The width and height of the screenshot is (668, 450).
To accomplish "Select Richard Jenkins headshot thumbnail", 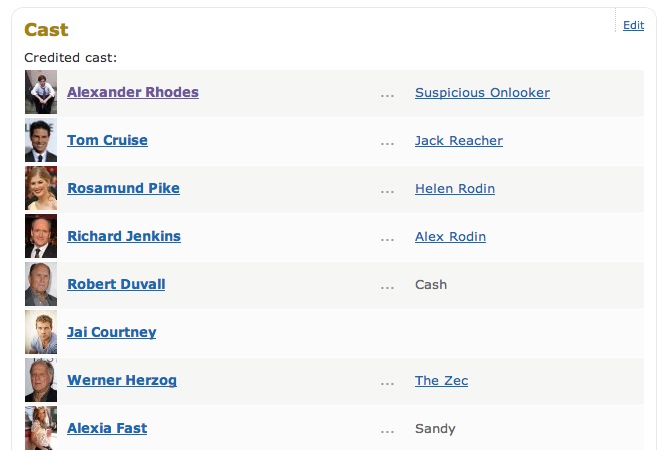I will click(x=41, y=237).
